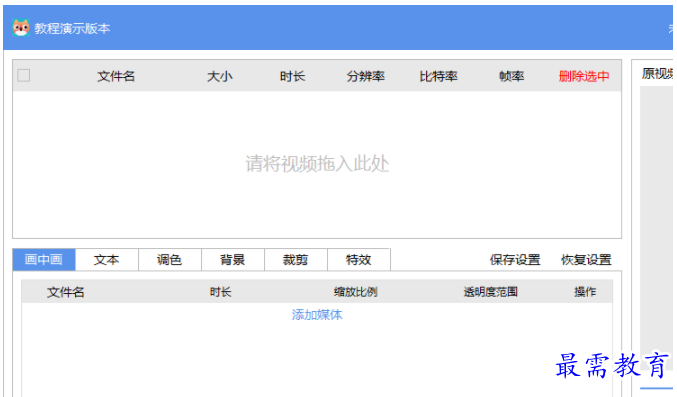Viewport: 677px width, 397px height.
Task: Click the red 删除选中 button
Action: (584, 76)
